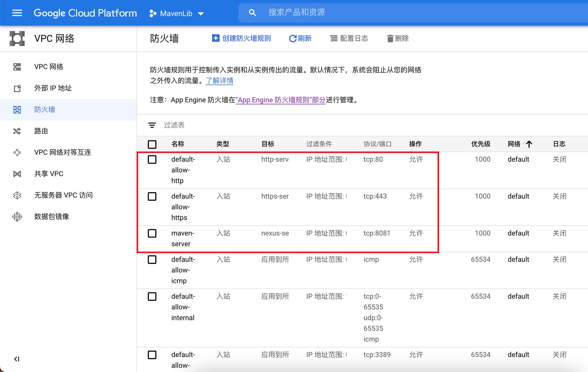
Task: Toggle the select-all header checkbox
Action: tap(152, 144)
